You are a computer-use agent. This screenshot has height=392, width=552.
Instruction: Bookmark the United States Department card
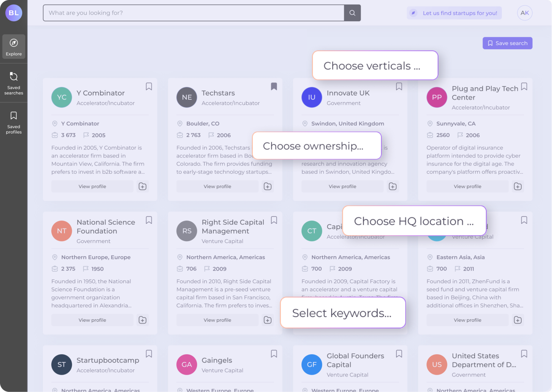point(524,354)
